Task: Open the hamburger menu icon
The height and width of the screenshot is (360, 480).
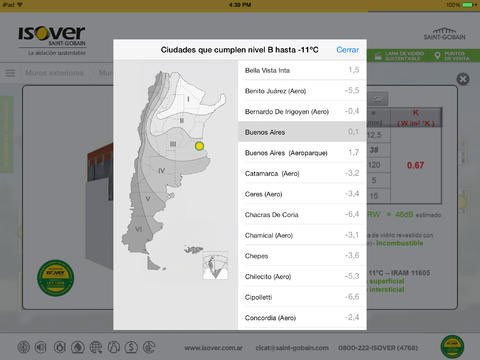Action: (x=10, y=73)
